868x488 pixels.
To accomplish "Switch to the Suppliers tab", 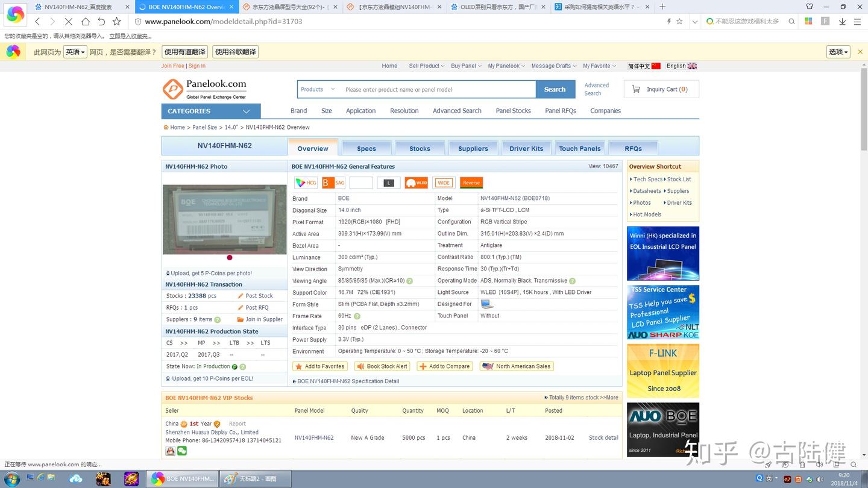I will pos(473,148).
